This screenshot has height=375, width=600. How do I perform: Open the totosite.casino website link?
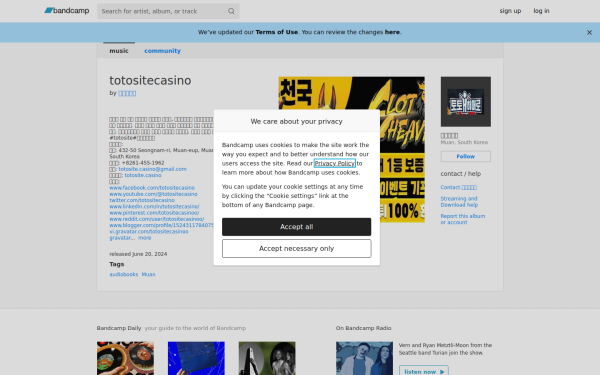pos(143,175)
